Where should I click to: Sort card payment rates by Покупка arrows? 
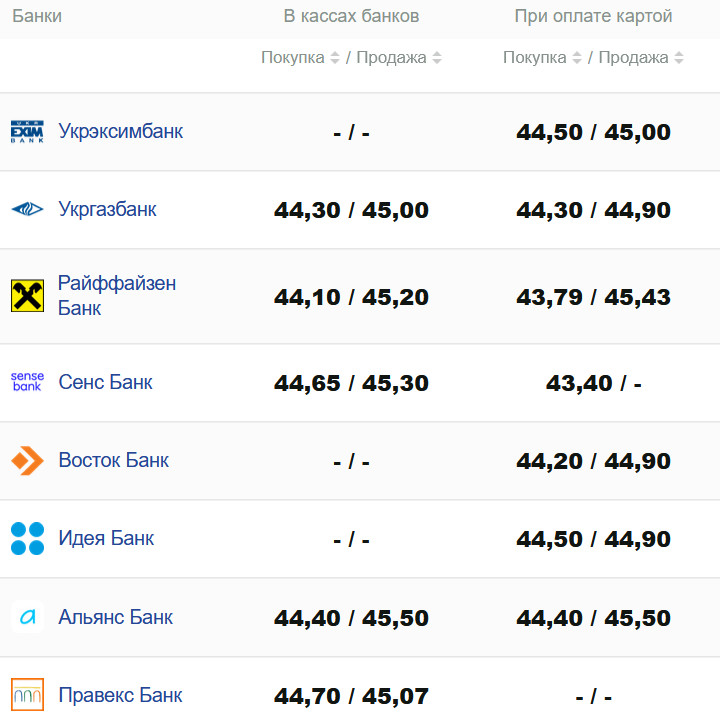tap(577, 58)
